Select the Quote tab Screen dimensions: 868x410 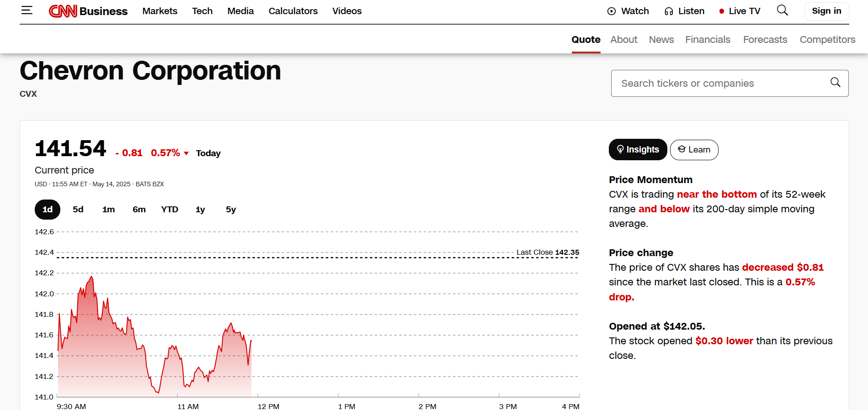coord(586,40)
